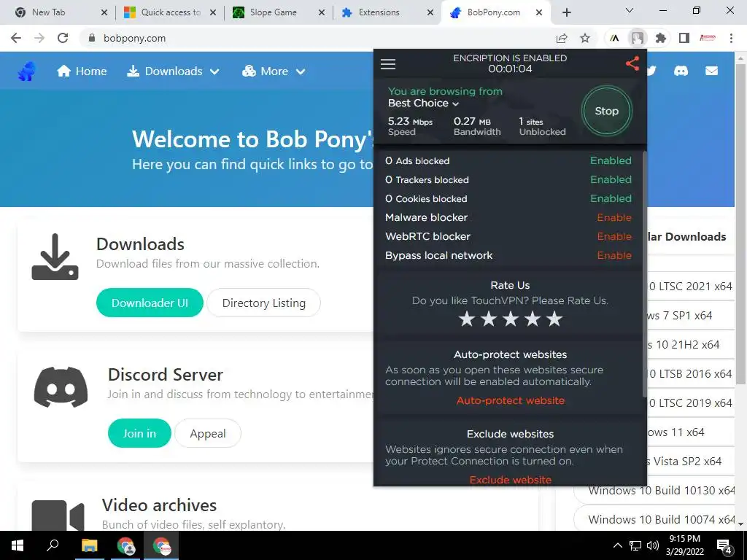Click the Twitter icon in site header
Image resolution: width=747 pixels, height=560 pixels.
click(x=651, y=71)
